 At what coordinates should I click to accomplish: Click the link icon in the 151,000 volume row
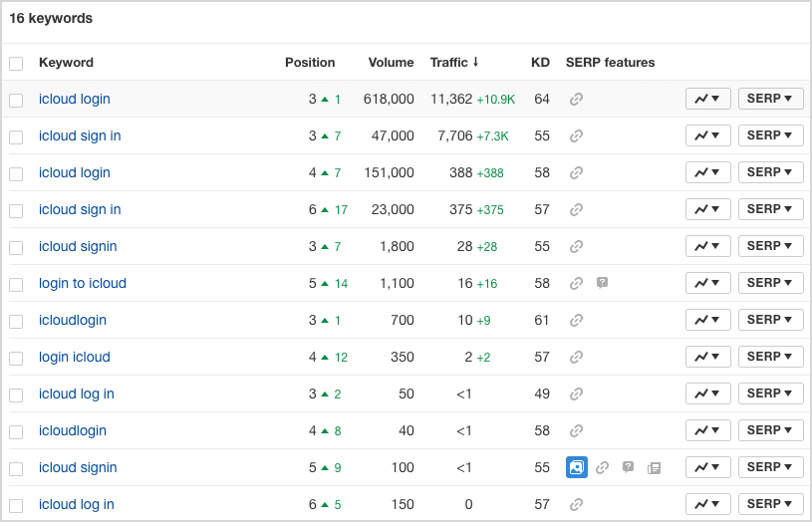[577, 172]
